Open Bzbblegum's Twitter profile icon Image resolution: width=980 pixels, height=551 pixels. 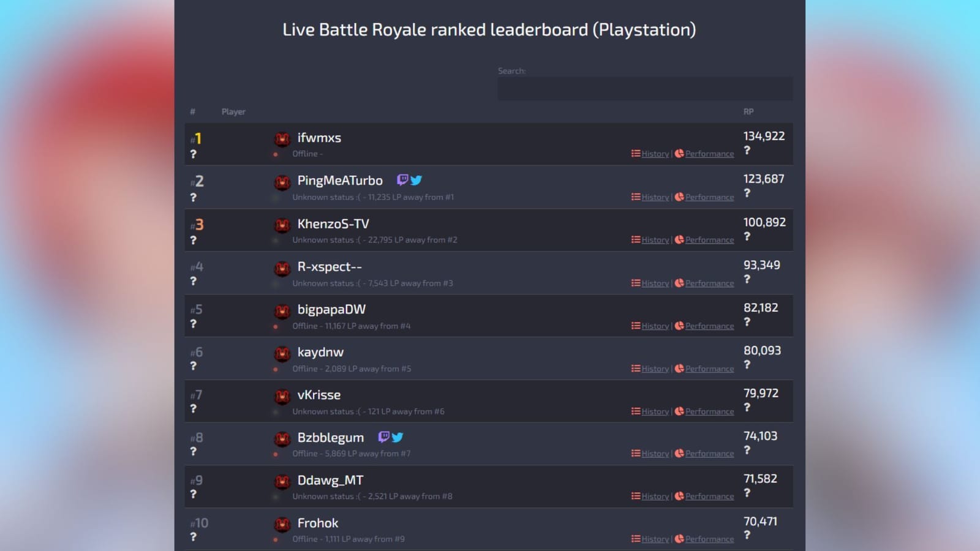pyautogui.click(x=398, y=438)
